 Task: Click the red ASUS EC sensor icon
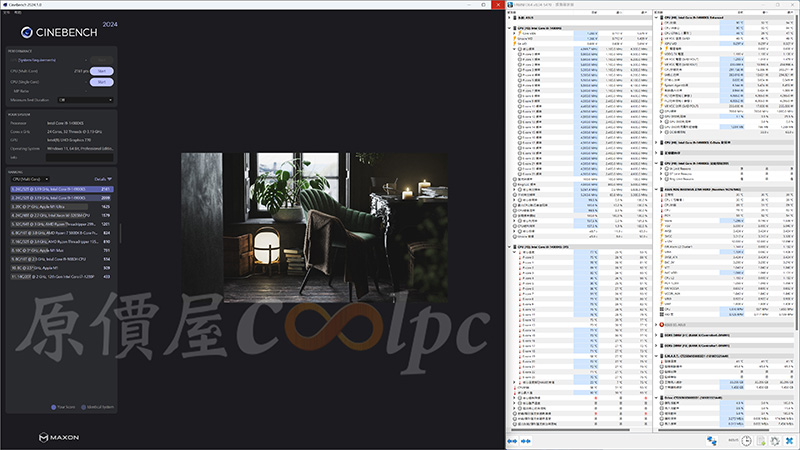[x=662, y=324]
